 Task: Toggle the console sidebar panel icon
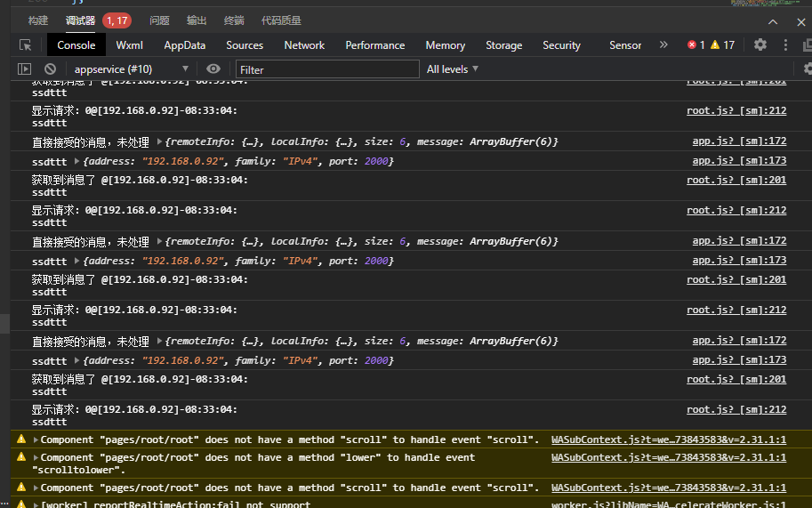(24, 69)
